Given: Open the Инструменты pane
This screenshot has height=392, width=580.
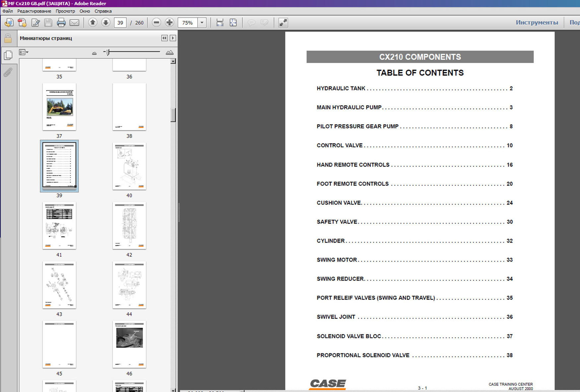Looking at the screenshot, I should click(537, 23).
